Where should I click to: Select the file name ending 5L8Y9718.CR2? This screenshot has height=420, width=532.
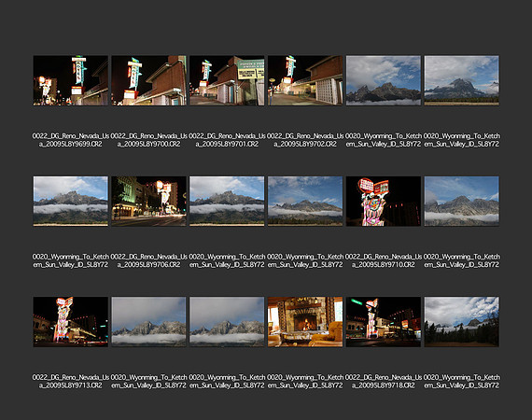coord(384,382)
